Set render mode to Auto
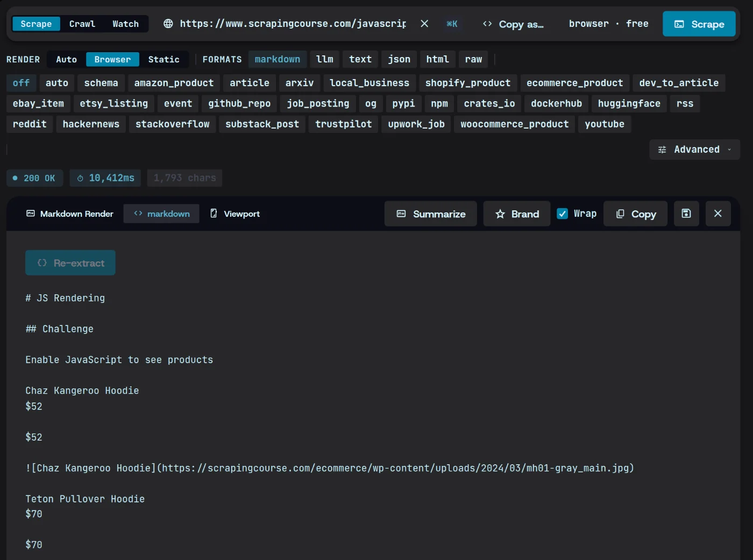This screenshot has height=560, width=753. pos(66,59)
